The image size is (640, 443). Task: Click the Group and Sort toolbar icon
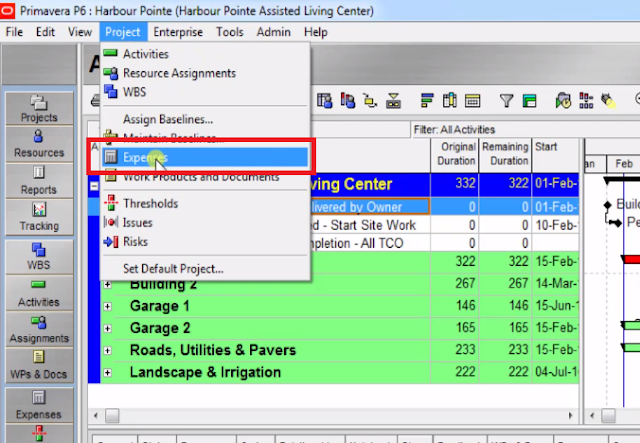[x=427, y=100]
